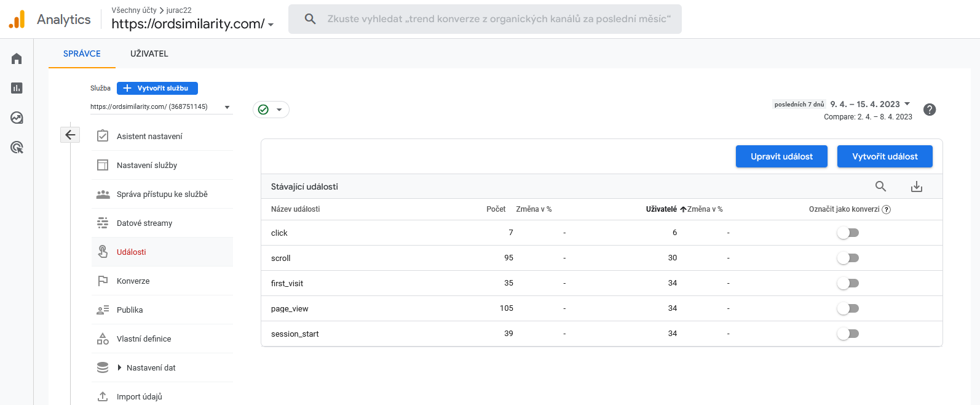
Task: Mark click event as conversion
Action: pos(848,233)
